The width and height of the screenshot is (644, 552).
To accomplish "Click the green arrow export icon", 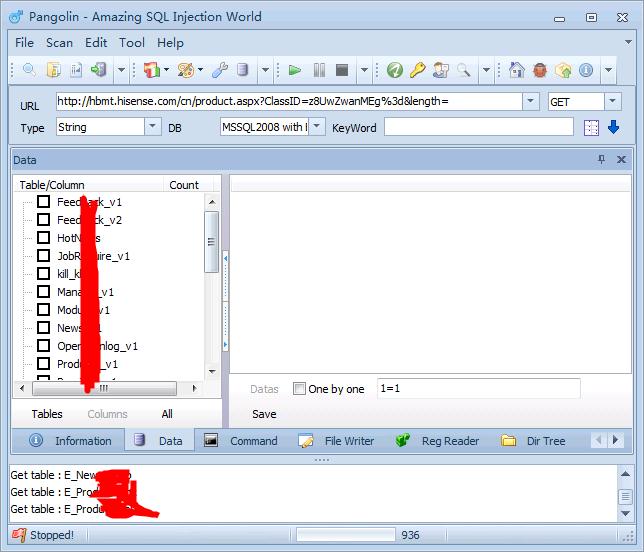I will tap(99, 70).
